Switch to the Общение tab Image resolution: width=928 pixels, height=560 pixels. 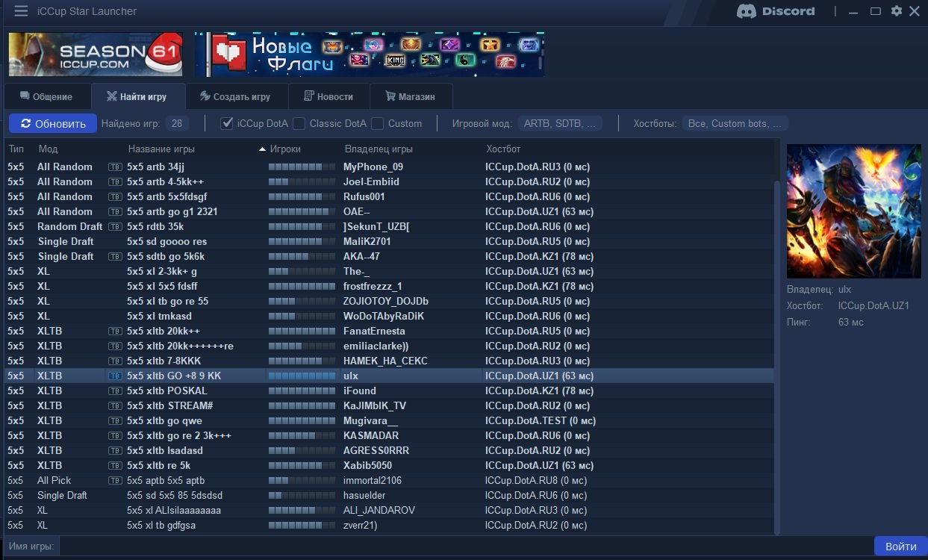(x=47, y=97)
